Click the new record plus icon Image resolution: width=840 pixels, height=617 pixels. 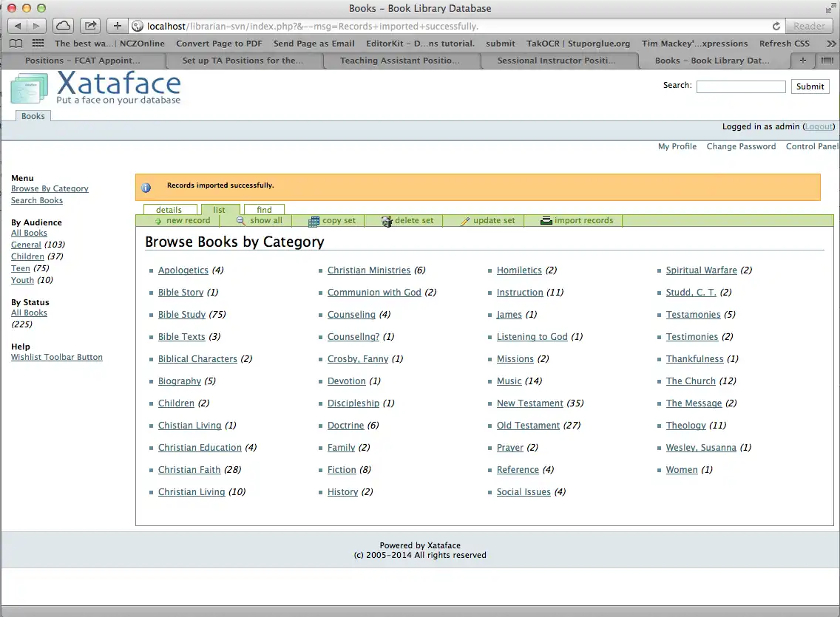tap(158, 221)
